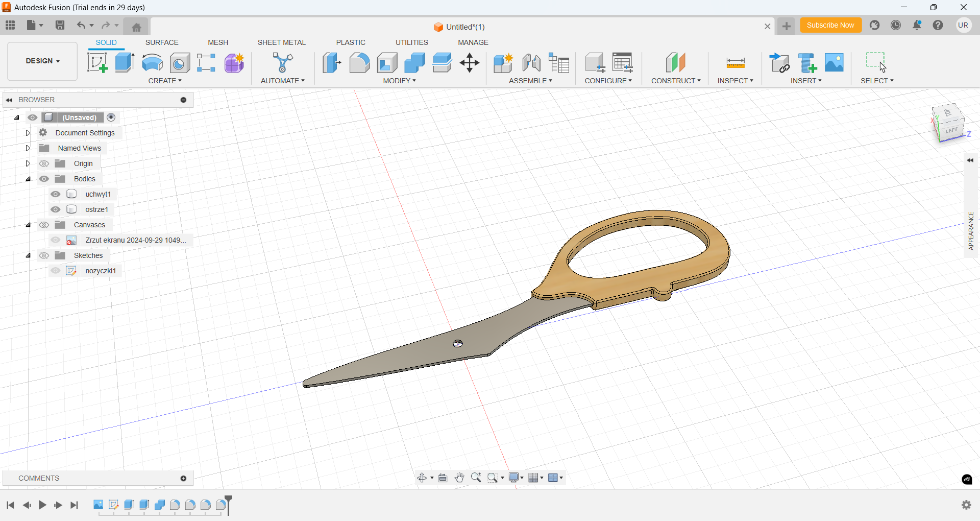Image resolution: width=980 pixels, height=521 pixels.
Task: Open the DESIGN workspace dropdown
Action: [43, 61]
